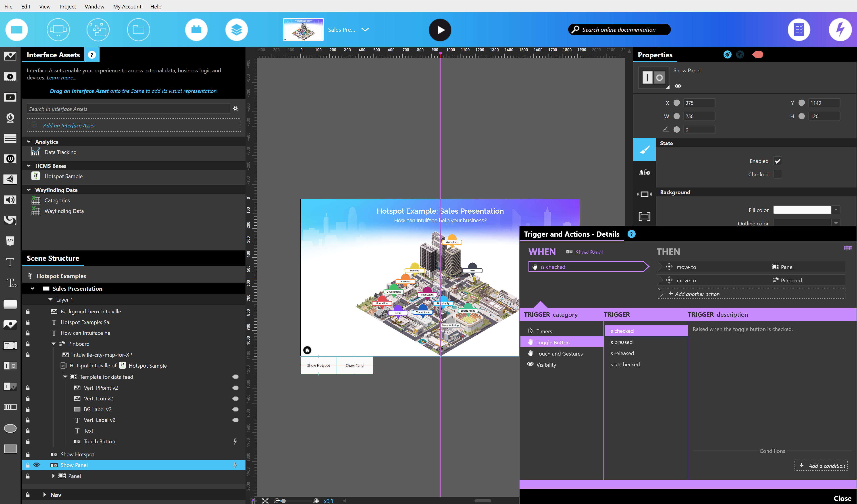The image size is (857, 504).
Task: Open the Project menu
Action: [67, 6]
